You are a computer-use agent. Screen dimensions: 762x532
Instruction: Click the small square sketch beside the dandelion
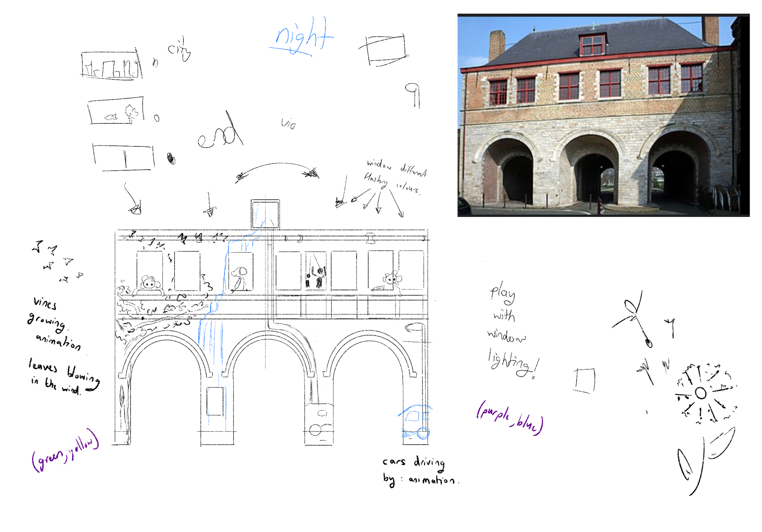tap(585, 380)
